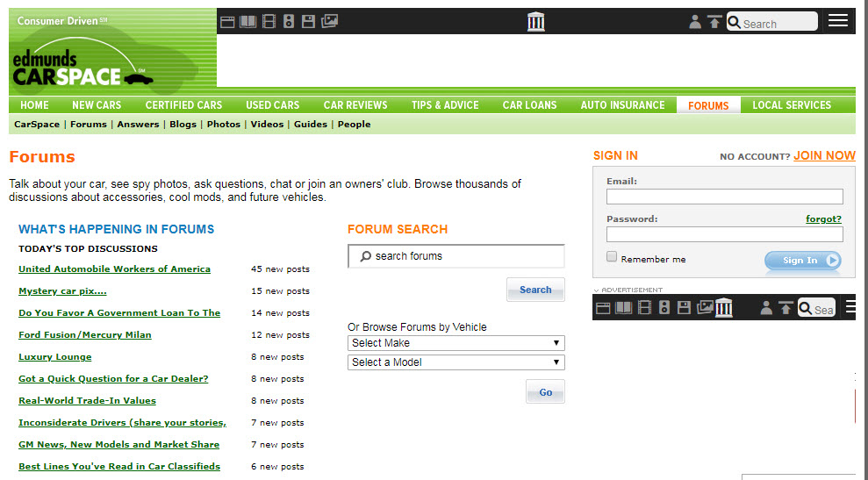Collapse the Advertisement chevron
The width and height of the screenshot is (868, 480).
pyautogui.click(x=596, y=290)
